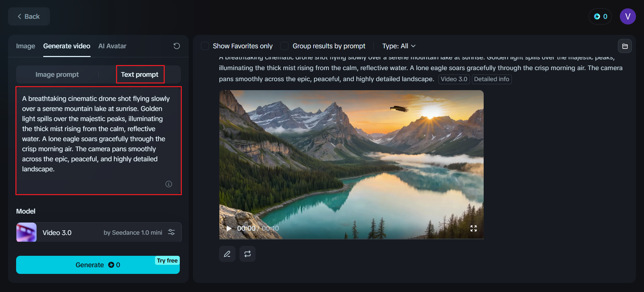Click into the text prompt input area
Viewport: 644px width, 292px height.
pyautogui.click(x=99, y=140)
